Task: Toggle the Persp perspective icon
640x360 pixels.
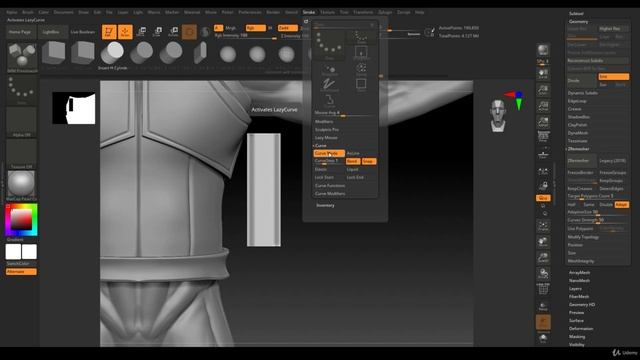Action: (543, 137)
